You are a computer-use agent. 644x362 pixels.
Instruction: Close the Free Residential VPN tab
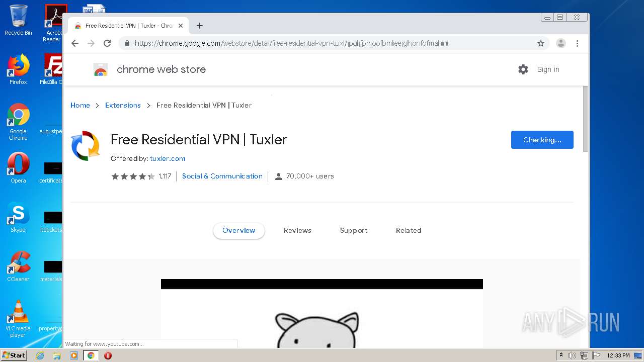pyautogui.click(x=181, y=26)
